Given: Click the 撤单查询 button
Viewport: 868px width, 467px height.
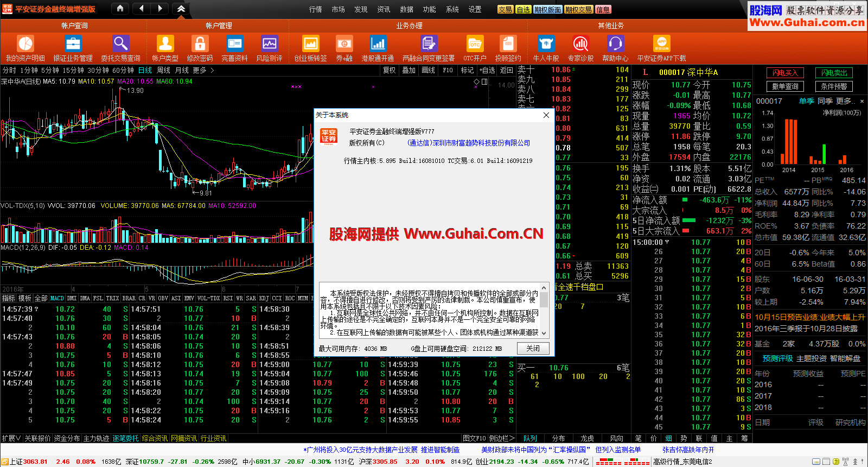Looking at the screenshot, I should [x=785, y=86].
